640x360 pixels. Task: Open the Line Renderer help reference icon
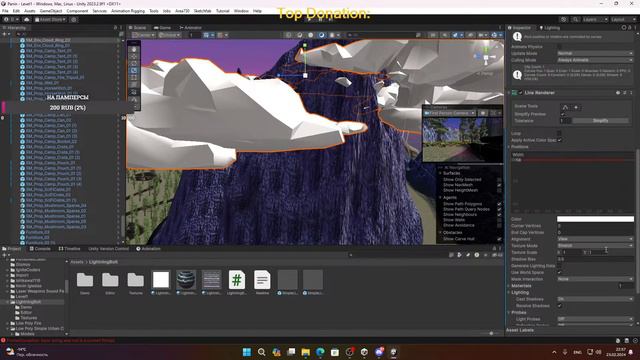pos(618,93)
